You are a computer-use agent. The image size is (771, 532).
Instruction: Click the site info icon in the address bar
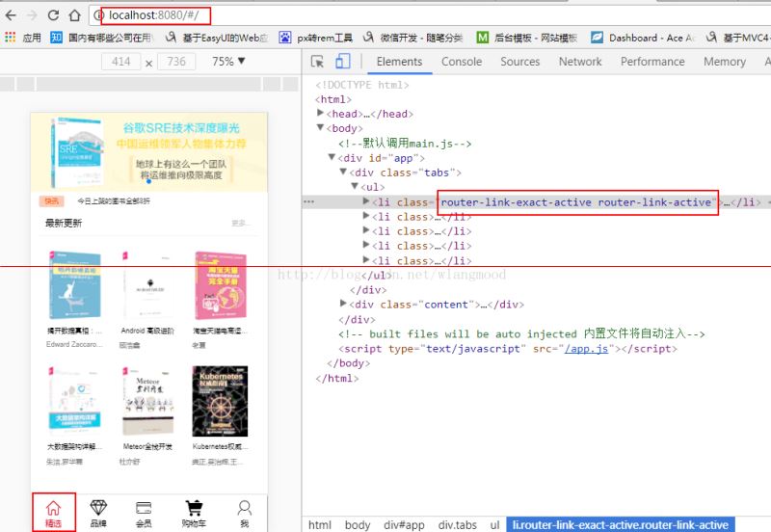(99, 15)
